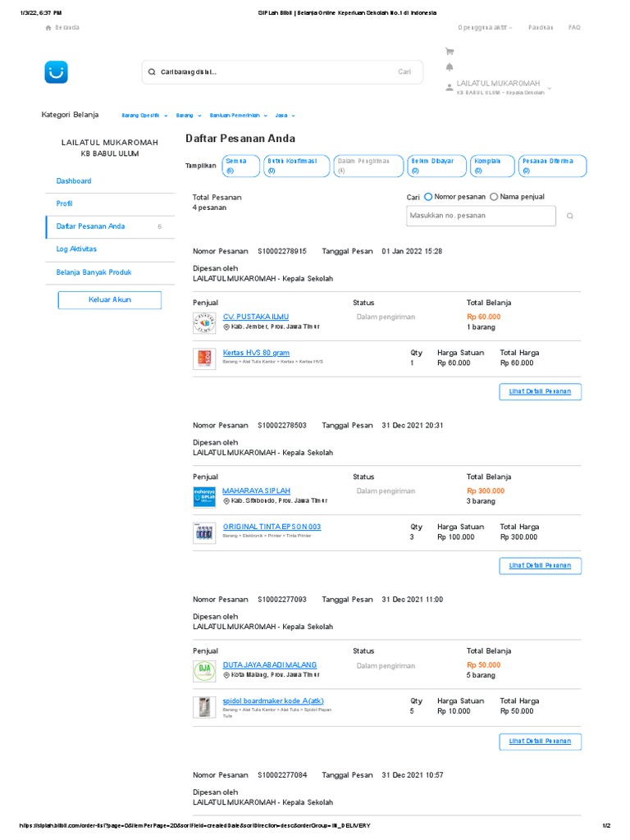Click the Blibli logo icon
630x840 pixels.
(x=57, y=72)
